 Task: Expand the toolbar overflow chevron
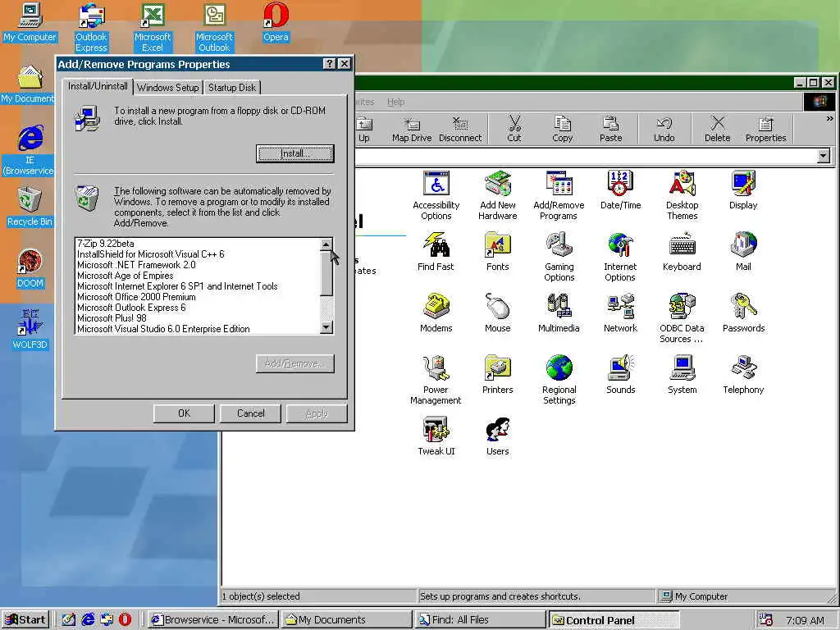[x=829, y=119]
